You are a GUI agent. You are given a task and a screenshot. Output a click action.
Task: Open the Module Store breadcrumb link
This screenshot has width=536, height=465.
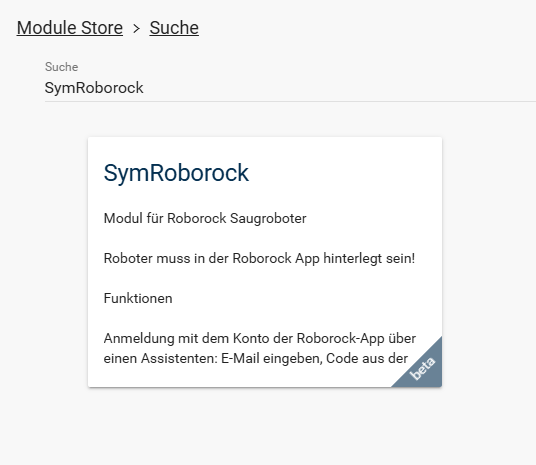(70, 28)
